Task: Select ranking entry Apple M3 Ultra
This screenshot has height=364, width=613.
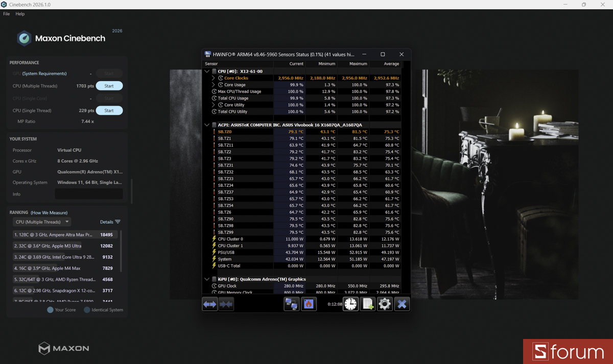Action: [65, 246]
